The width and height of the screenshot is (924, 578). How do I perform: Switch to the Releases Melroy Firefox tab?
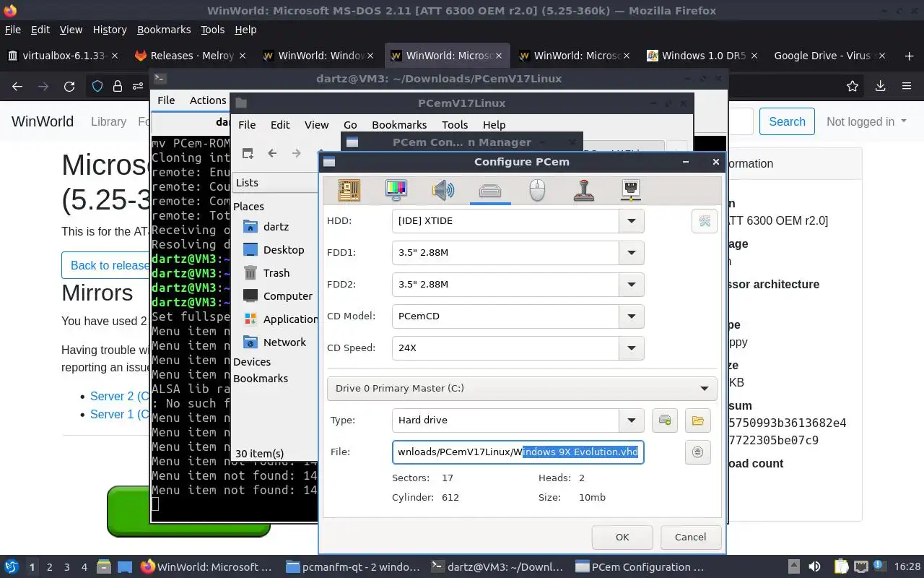tap(191, 56)
